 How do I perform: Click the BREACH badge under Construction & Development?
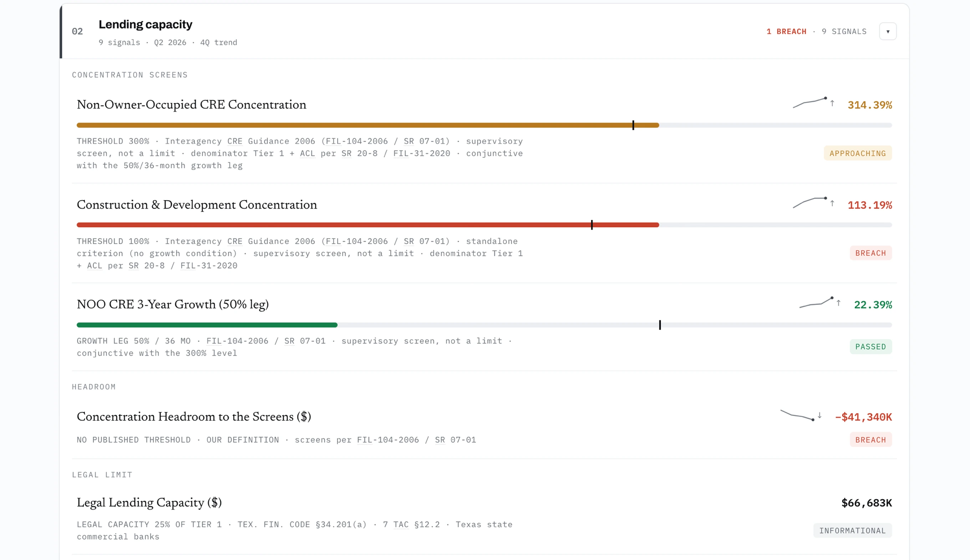click(870, 253)
